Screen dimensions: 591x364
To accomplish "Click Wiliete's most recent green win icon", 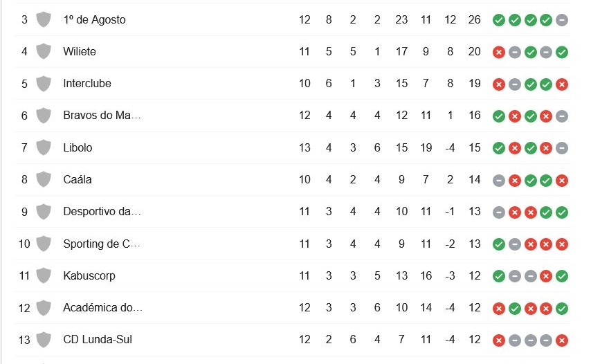I will pos(562,52).
